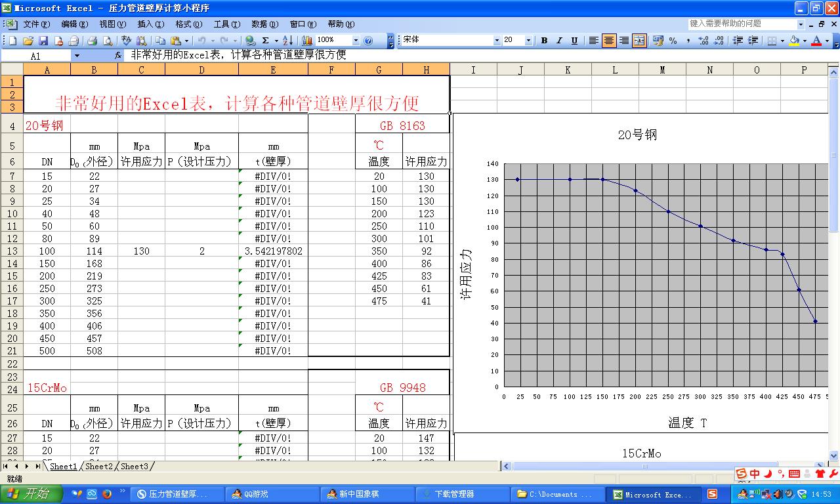Sort ascending with the A-Z icon
Viewport: 840px width, 504px height.
[x=287, y=41]
